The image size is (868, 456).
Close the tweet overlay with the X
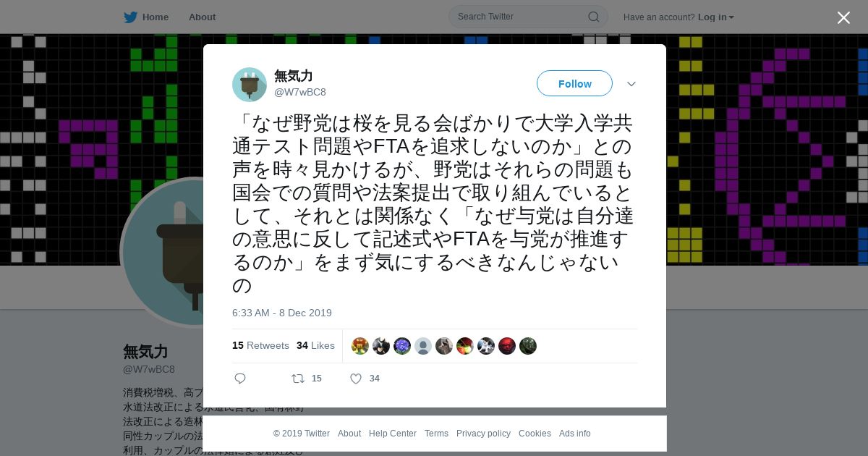pyautogui.click(x=843, y=17)
